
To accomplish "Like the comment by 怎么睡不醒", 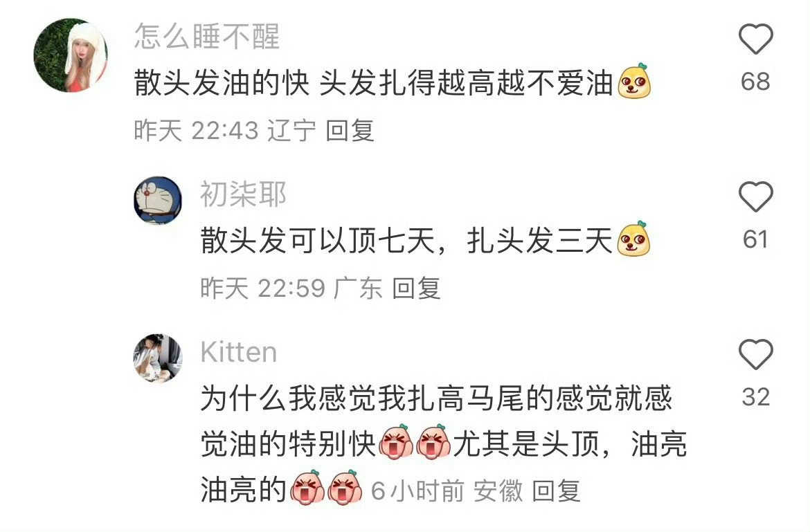I will pos(756,39).
